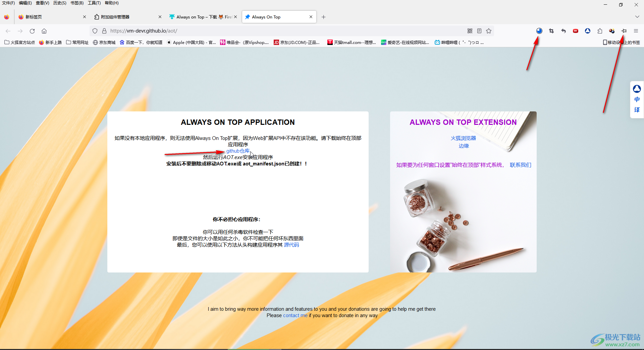Click the colored circles extension icon
644x350 pixels.
[612, 31]
